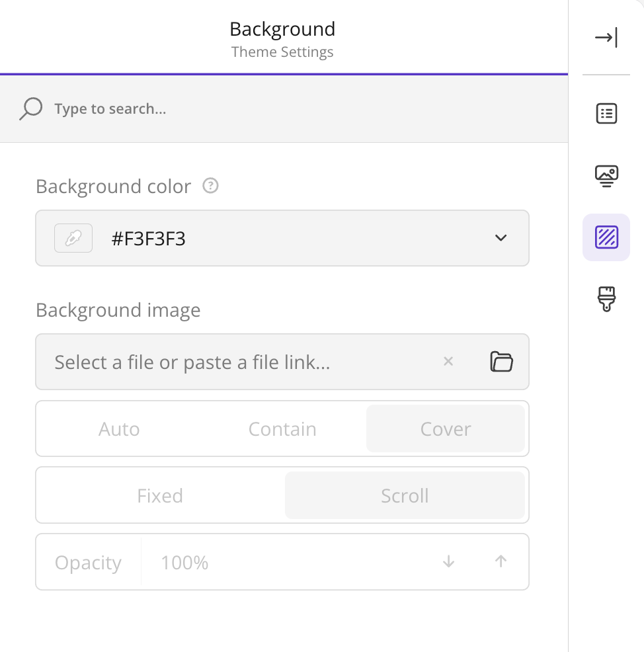Click the search magnifier icon
Viewport: 644px width, 652px height.
31,108
